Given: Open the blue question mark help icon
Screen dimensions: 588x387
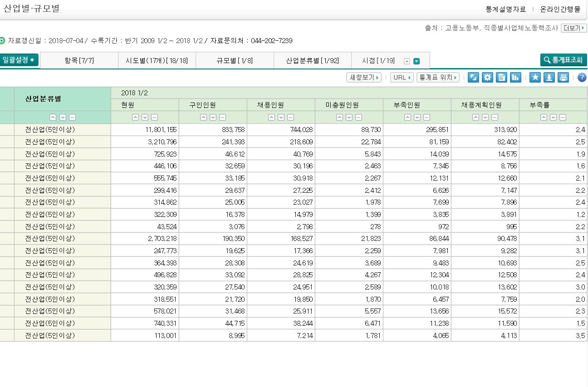Looking at the screenshot, I should pos(582,78).
